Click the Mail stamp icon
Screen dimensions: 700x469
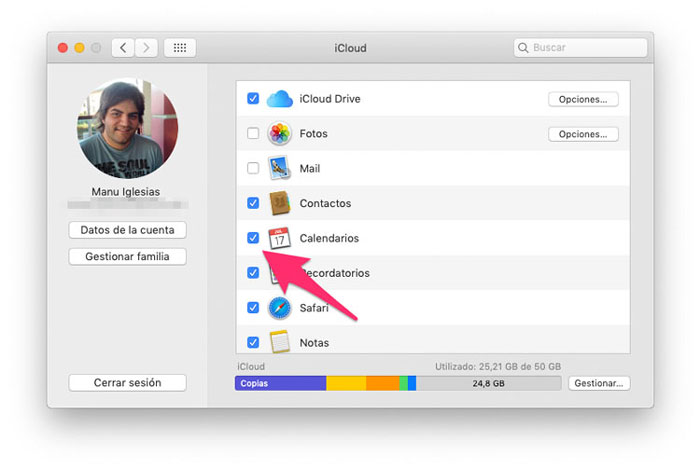click(279, 168)
